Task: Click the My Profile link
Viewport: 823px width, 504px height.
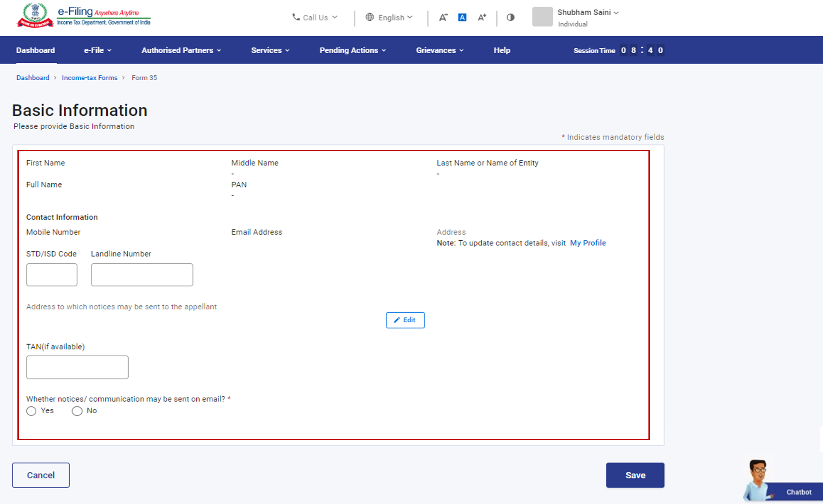Action: point(588,243)
